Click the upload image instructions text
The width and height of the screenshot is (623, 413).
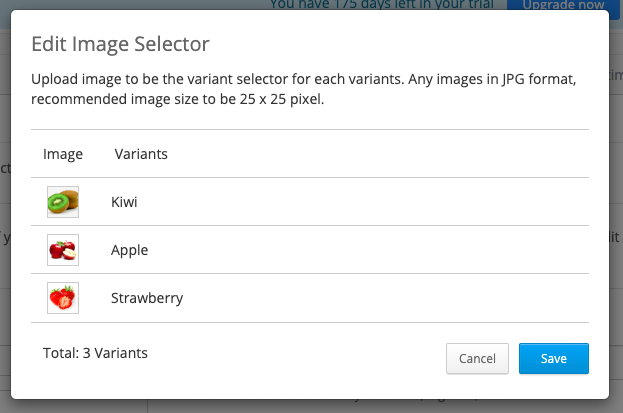(x=304, y=89)
